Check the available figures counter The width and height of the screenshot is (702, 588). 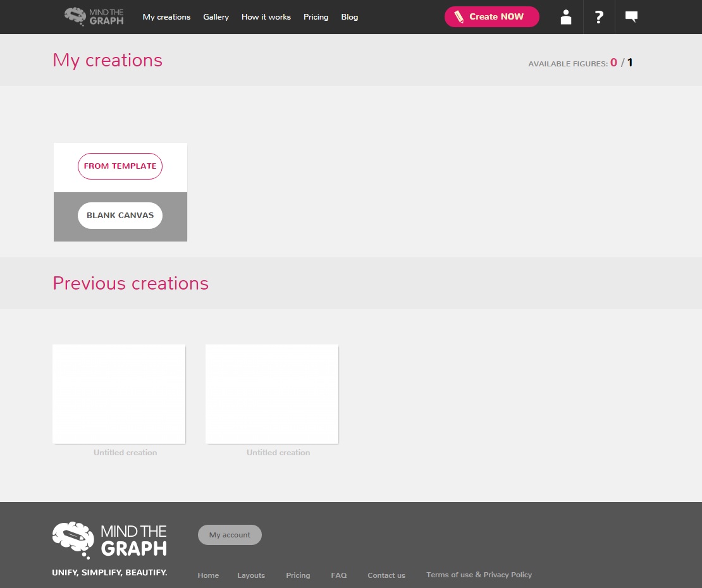tap(580, 63)
